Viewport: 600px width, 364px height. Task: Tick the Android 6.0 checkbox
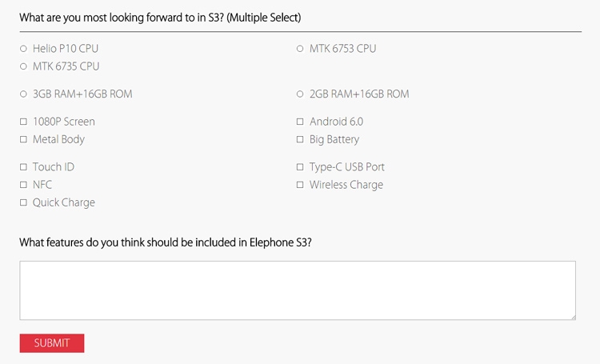coord(300,122)
